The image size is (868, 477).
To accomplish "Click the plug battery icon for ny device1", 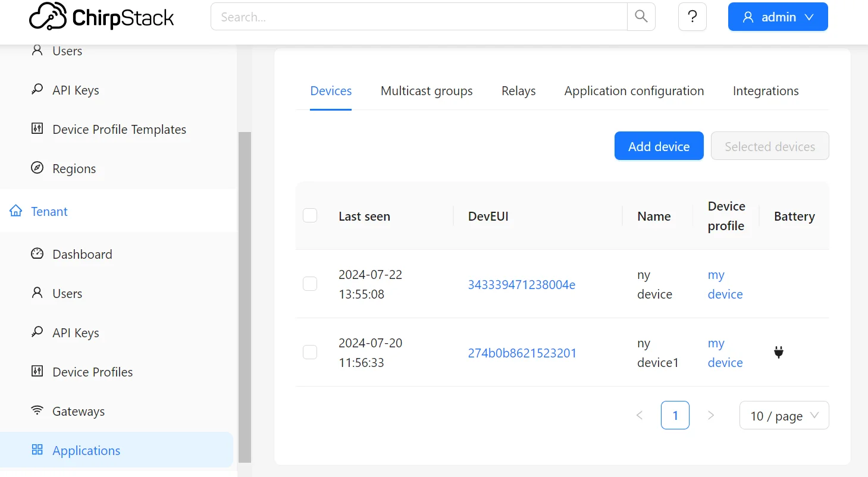I will (779, 353).
